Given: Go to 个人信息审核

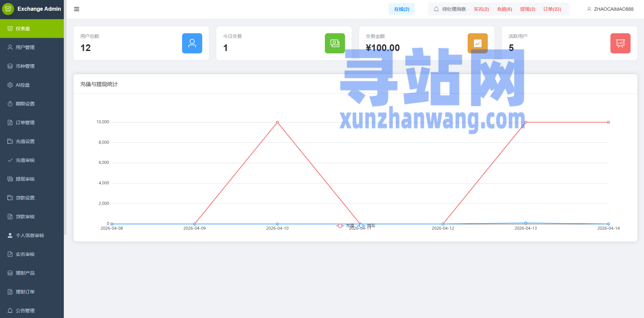Looking at the screenshot, I should coord(32,235).
